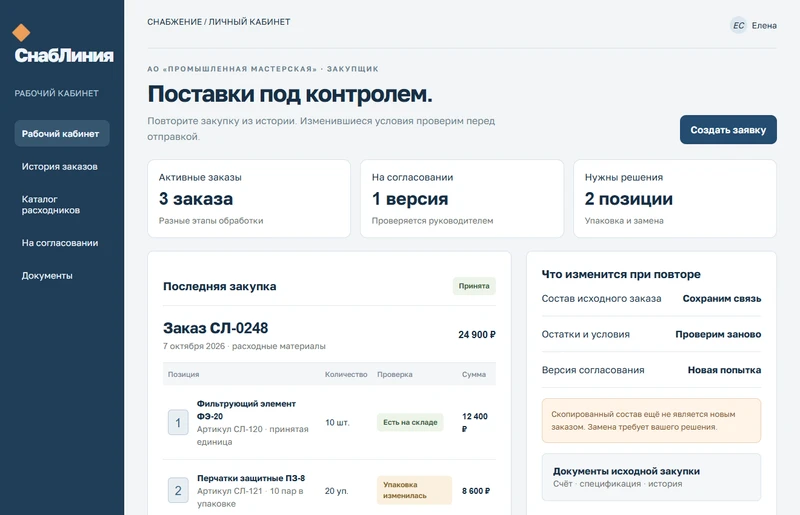The height and width of the screenshot is (515, 800).
Task: Click the Версия согласования label
Action: click(x=593, y=370)
